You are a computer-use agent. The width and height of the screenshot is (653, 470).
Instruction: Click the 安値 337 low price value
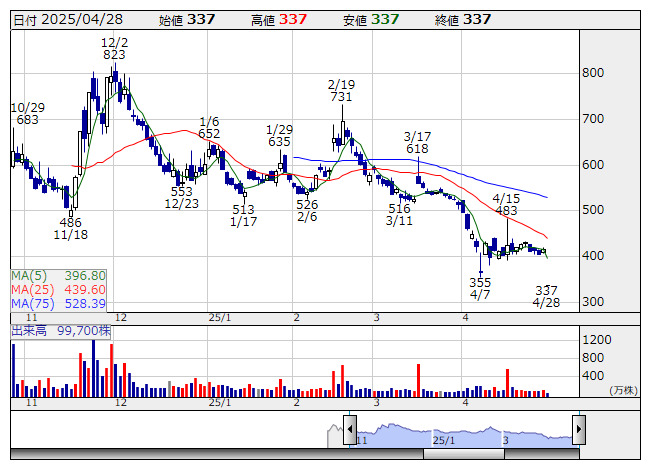tap(371, 20)
